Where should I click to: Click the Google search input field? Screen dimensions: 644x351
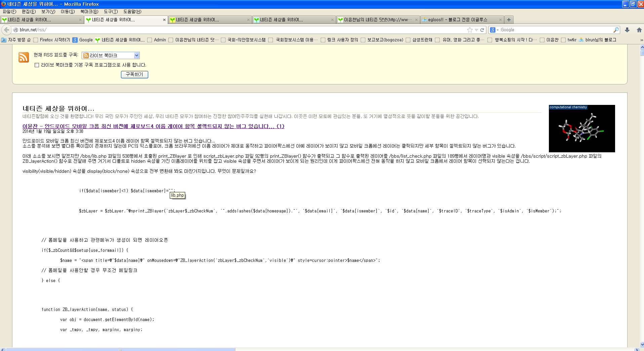click(x=556, y=30)
